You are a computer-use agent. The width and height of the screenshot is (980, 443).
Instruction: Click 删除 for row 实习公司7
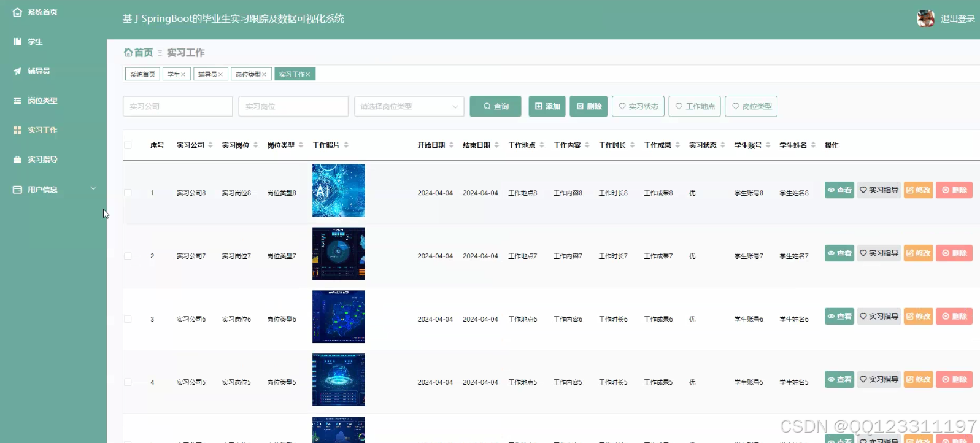click(x=954, y=253)
